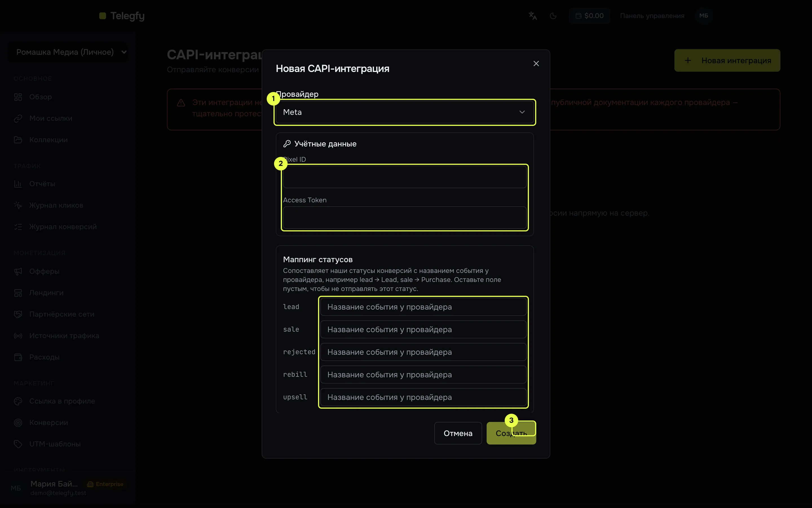Click the rejected event name field

(423, 352)
